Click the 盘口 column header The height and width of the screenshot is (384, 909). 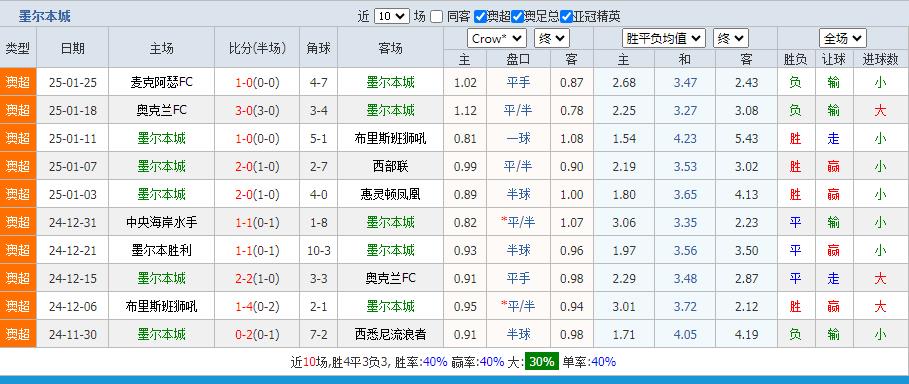518,59
